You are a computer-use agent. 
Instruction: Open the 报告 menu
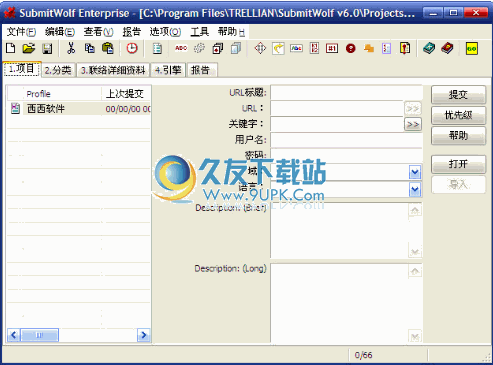pyautogui.click(x=132, y=32)
